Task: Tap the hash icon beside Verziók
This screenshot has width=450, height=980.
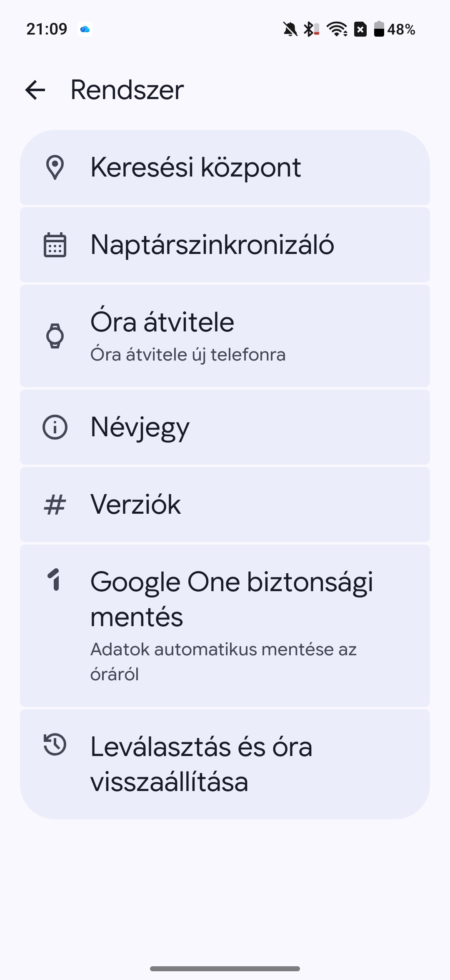Action: 55,505
